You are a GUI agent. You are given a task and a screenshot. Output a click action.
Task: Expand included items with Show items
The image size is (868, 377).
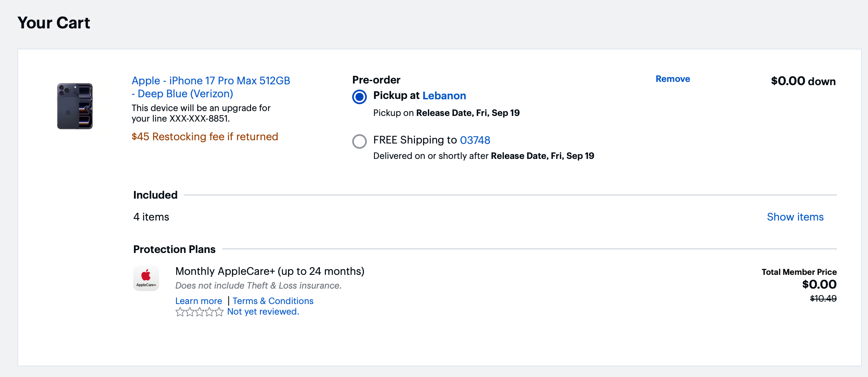(x=795, y=217)
